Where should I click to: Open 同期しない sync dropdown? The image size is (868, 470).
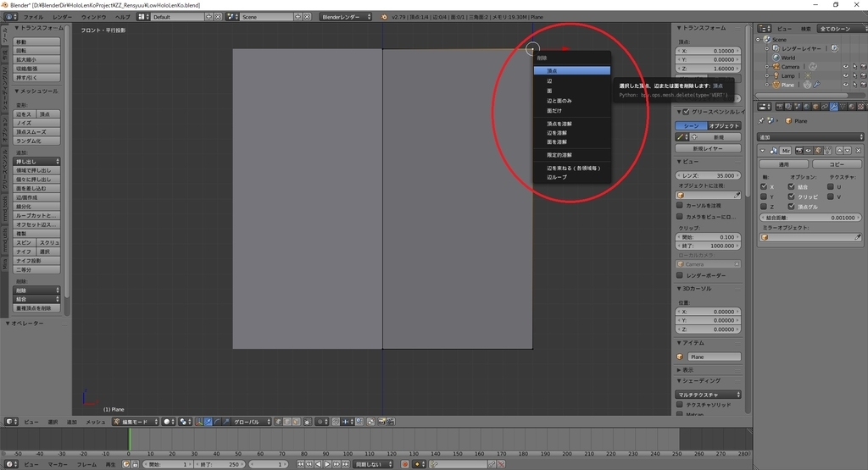[x=374, y=464]
